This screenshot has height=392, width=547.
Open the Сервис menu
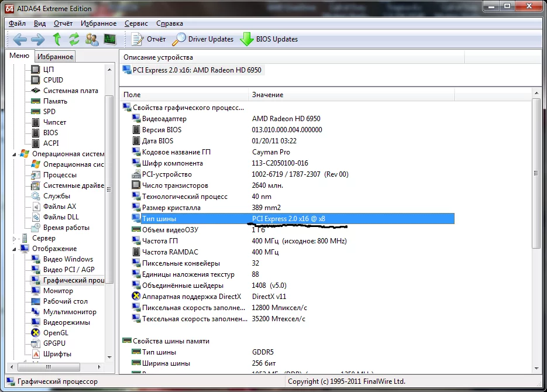[136, 23]
